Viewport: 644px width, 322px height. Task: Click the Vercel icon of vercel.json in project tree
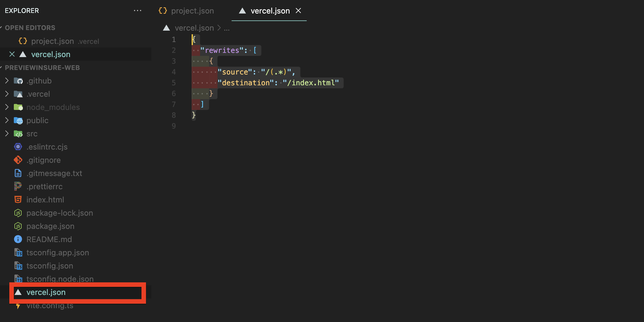coord(18,292)
